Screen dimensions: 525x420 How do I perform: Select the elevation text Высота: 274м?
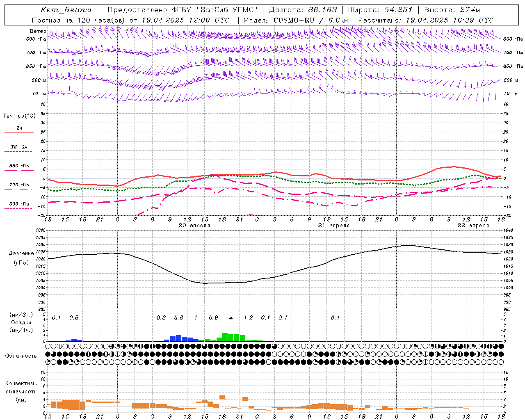(452, 10)
